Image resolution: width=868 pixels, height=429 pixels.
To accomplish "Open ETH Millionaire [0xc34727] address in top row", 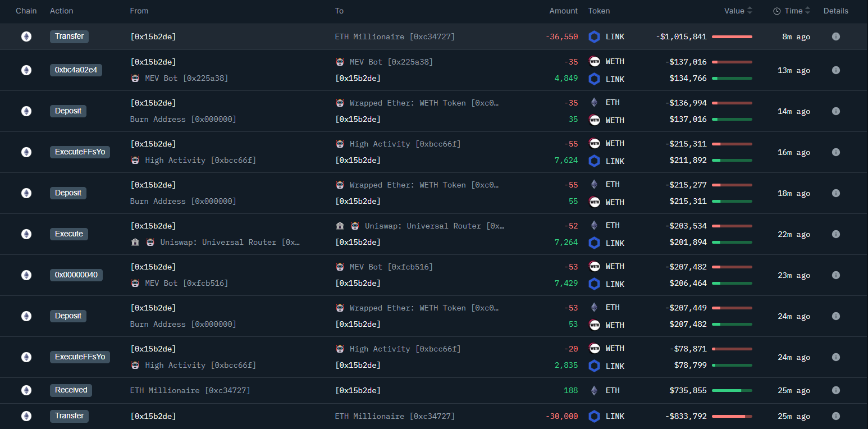I will 395,36.
